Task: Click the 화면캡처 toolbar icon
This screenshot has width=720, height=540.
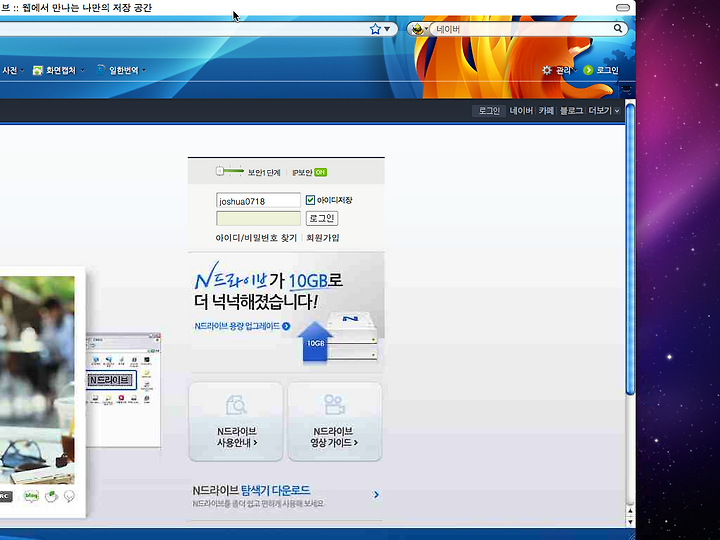Action: coord(38,70)
